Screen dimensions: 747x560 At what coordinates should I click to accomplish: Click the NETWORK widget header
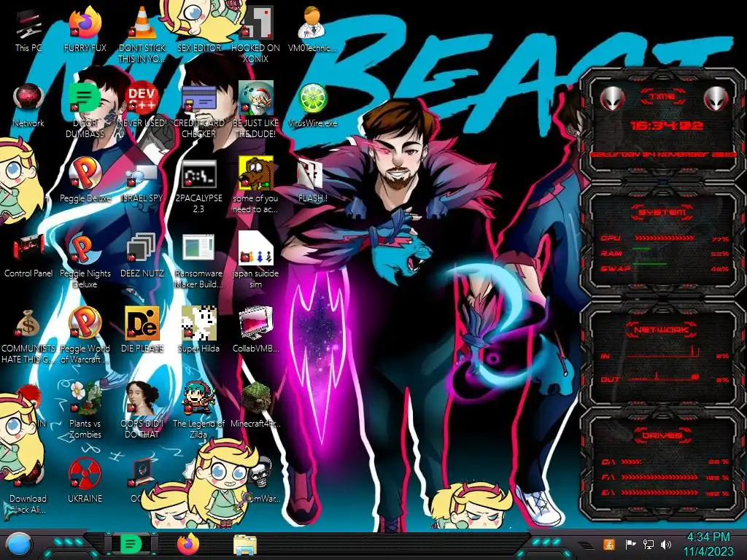(x=662, y=330)
